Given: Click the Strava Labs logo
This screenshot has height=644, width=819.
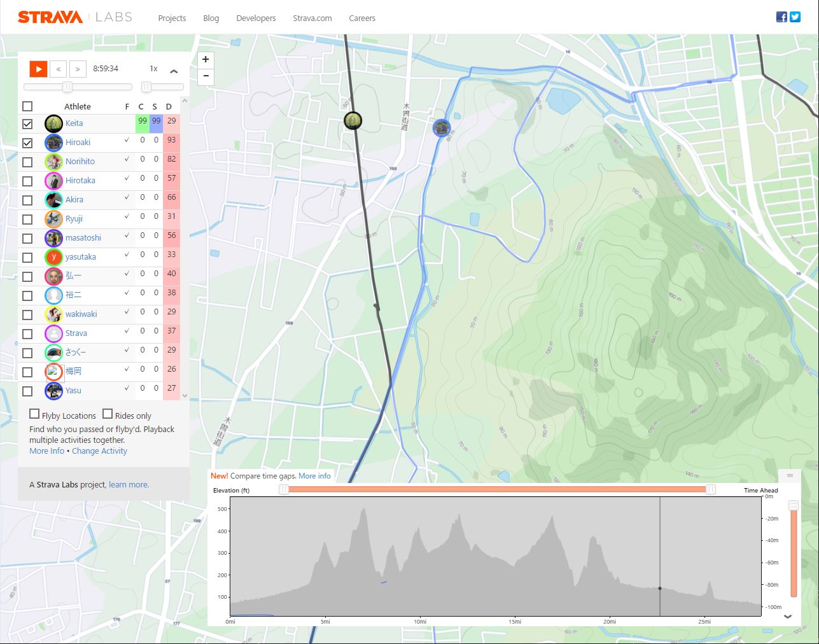Looking at the screenshot, I should coord(75,17).
